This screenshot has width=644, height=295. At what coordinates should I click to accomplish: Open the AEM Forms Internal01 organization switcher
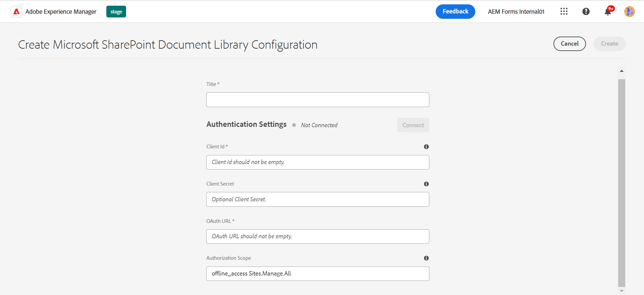point(516,12)
